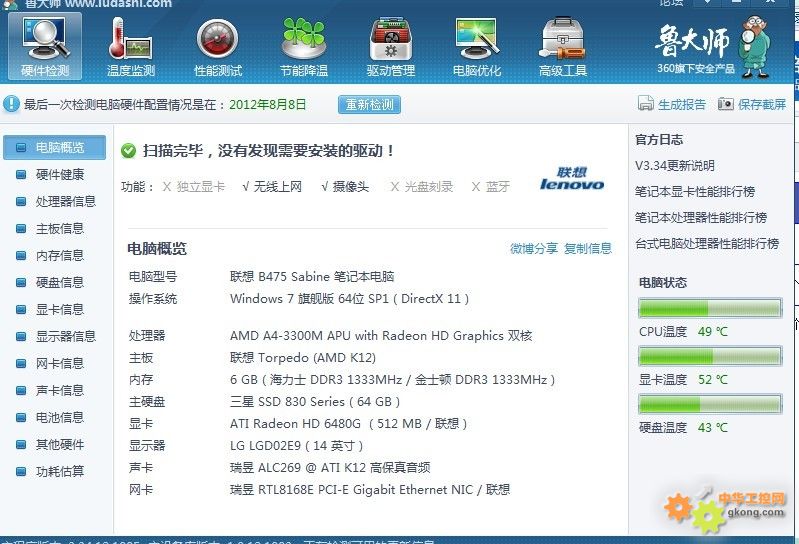
Task: Click LG LGD02E9 display text
Action: click(x=297, y=446)
